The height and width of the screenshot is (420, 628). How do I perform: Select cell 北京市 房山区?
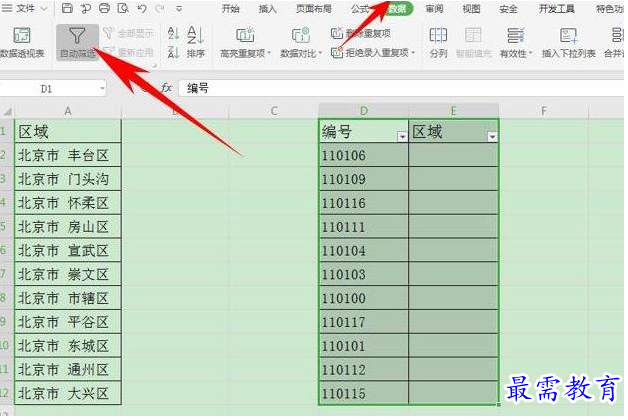click(68, 227)
